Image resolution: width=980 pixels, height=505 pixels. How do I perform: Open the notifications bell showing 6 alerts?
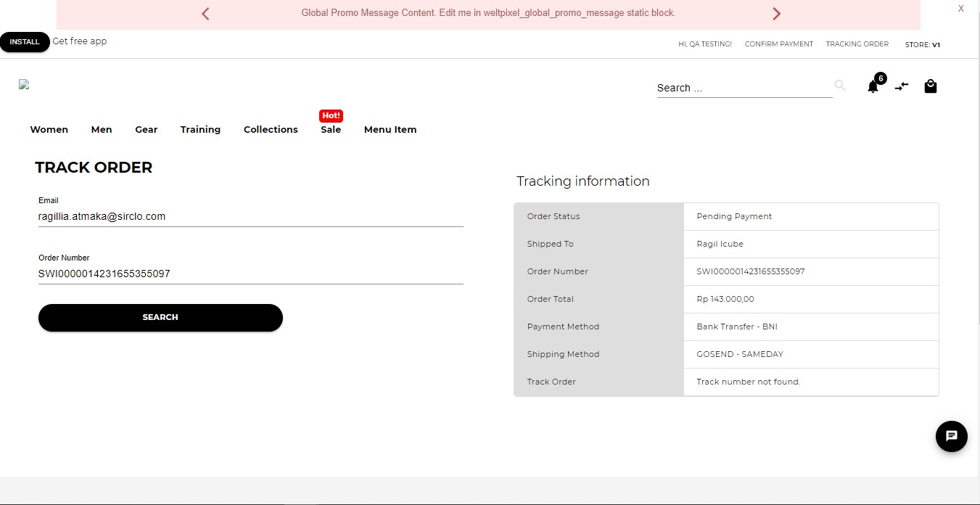pos(873,85)
